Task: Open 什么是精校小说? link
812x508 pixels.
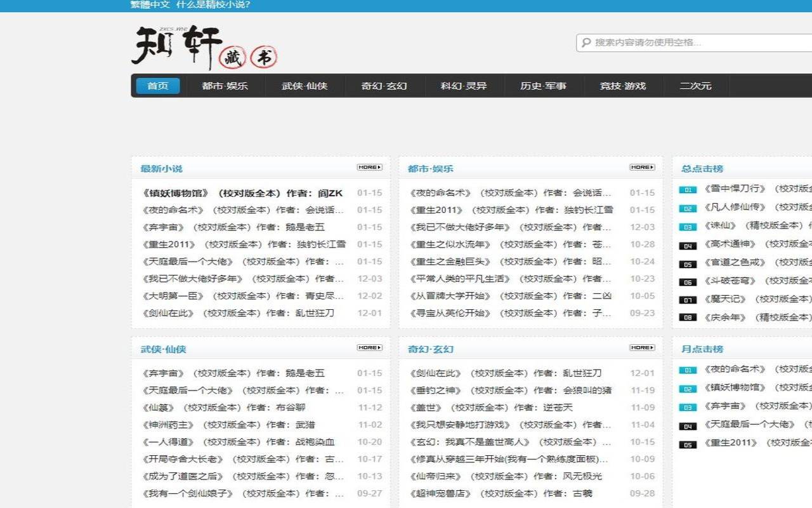Action: click(x=213, y=5)
